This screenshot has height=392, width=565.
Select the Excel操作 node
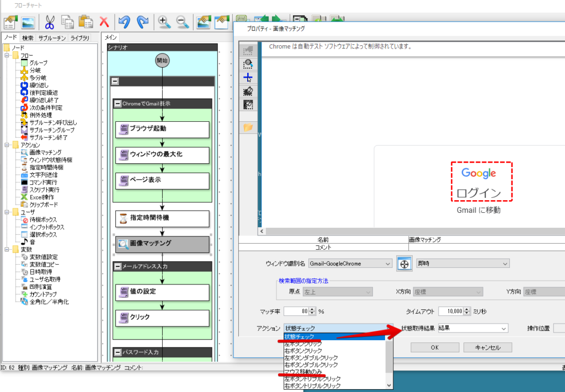[42, 197]
